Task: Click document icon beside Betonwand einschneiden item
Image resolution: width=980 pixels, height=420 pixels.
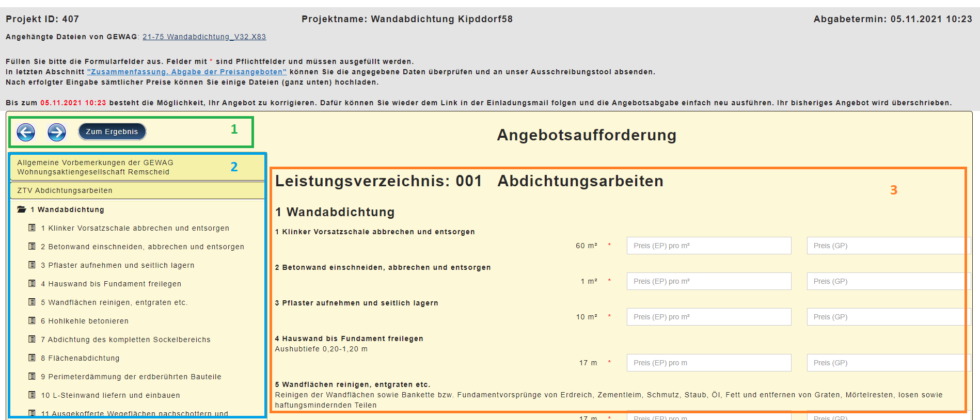Action: pyautogui.click(x=32, y=247)
